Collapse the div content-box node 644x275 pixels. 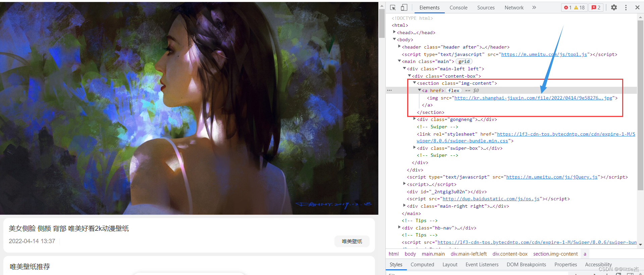[410, 76]
